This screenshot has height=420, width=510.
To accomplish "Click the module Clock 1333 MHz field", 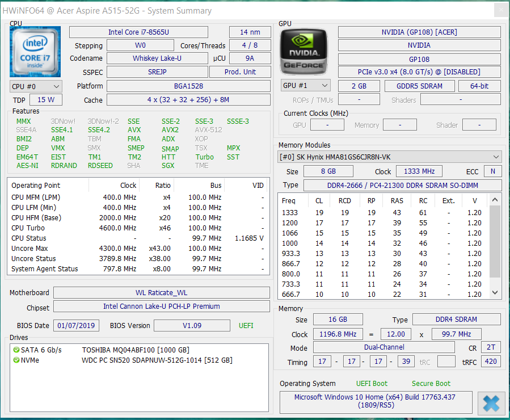I will click(x=419, y=171).
